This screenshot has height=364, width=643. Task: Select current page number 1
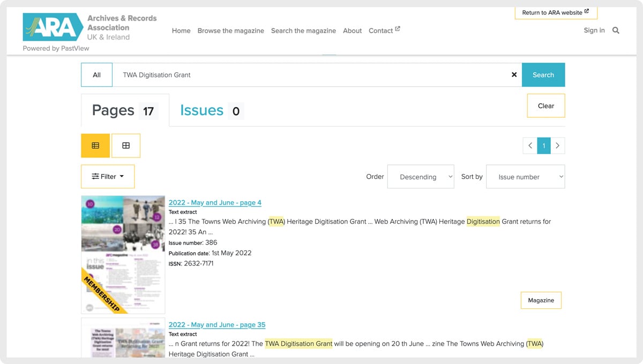[544, 146]
